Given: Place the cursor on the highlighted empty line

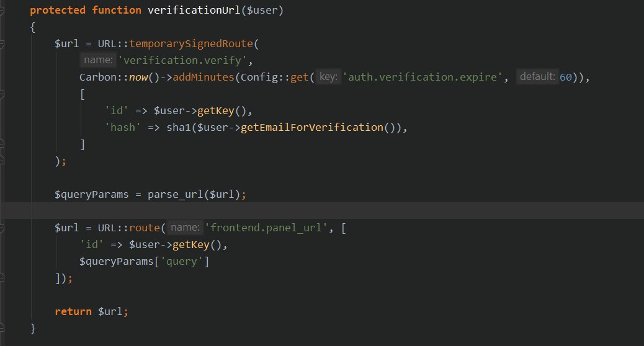Looking at the screenshot, I should 322,211.
